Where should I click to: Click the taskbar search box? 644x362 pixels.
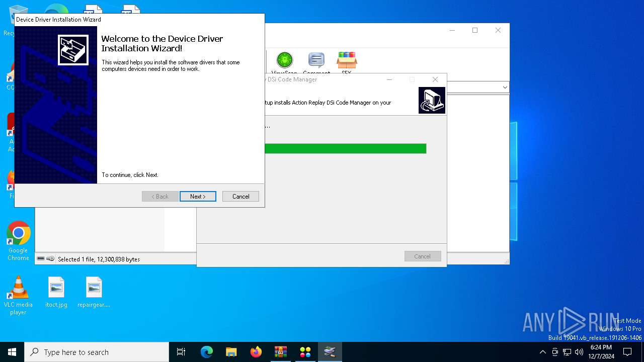(97, 352)
